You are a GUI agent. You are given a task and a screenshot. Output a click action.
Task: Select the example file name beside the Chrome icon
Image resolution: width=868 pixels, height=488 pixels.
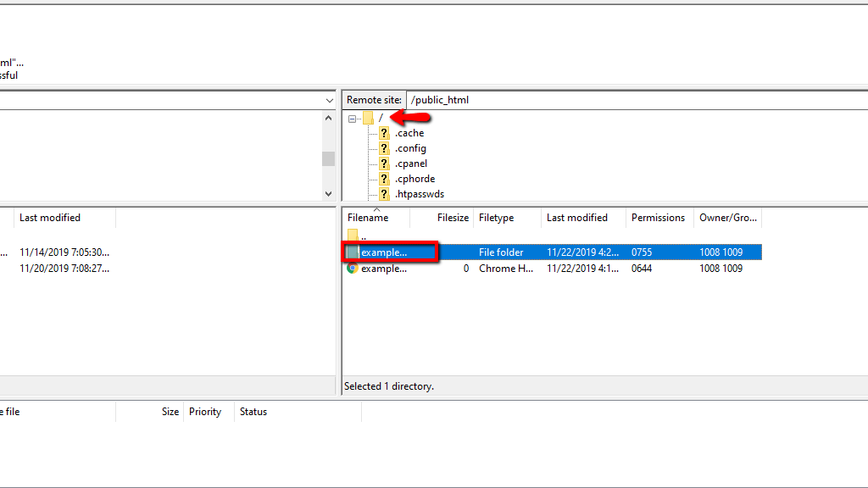384,269
